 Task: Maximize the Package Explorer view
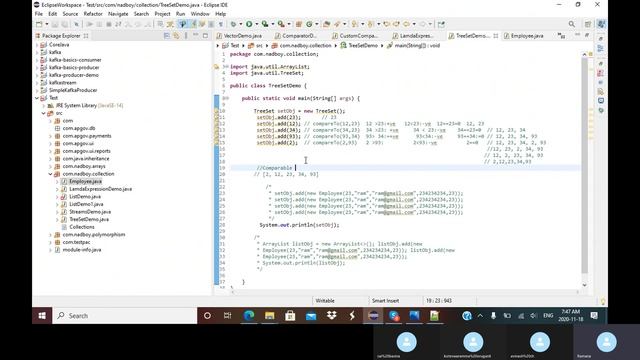click(205, 36)
